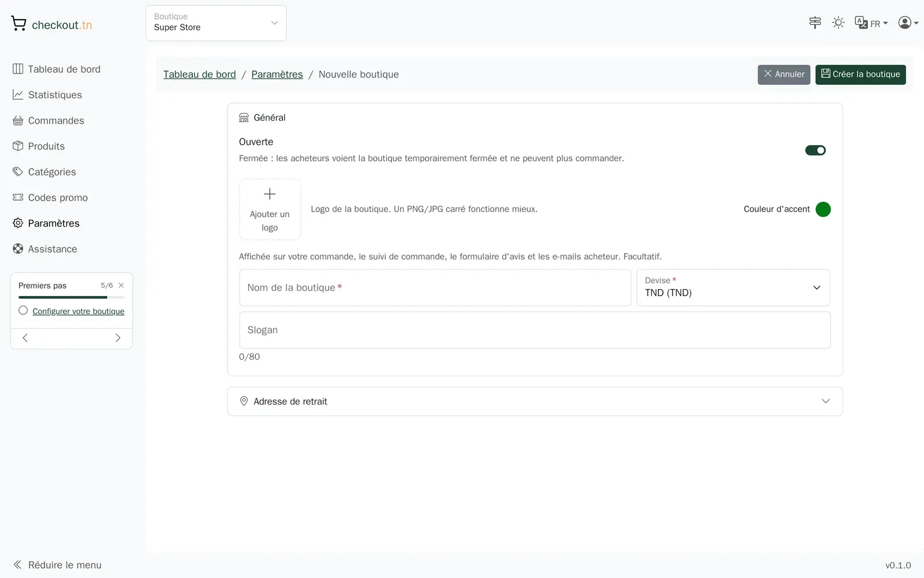Open the green accent color swatch
The image size is (924, 578).
coord(823,209)
